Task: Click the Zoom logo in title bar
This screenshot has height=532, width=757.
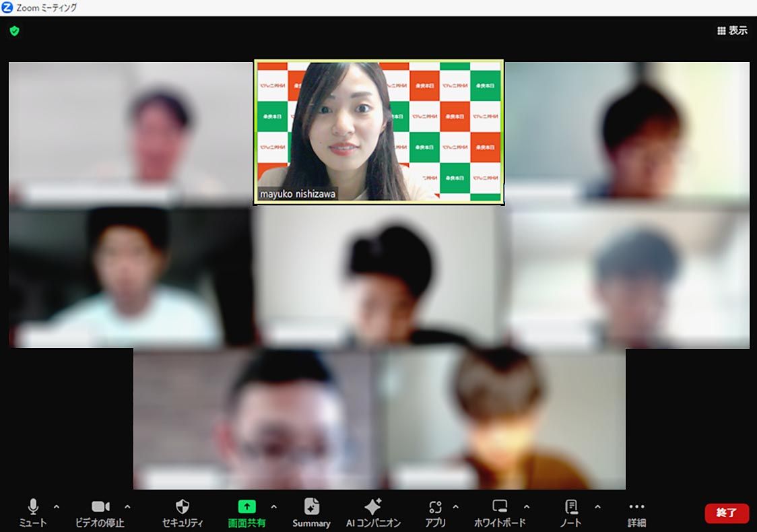Action: click(x=7, y=7)
